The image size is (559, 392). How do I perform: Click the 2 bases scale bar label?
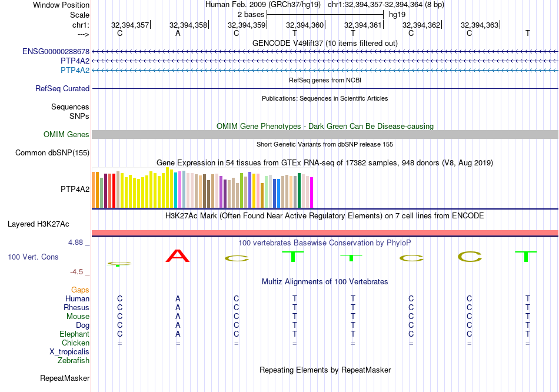251,15
